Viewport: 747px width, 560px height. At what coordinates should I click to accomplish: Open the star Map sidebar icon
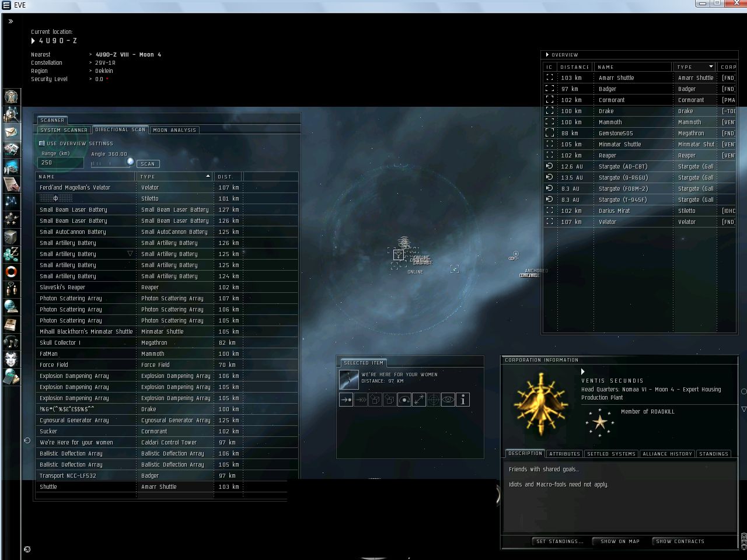(x=11, y=201)
